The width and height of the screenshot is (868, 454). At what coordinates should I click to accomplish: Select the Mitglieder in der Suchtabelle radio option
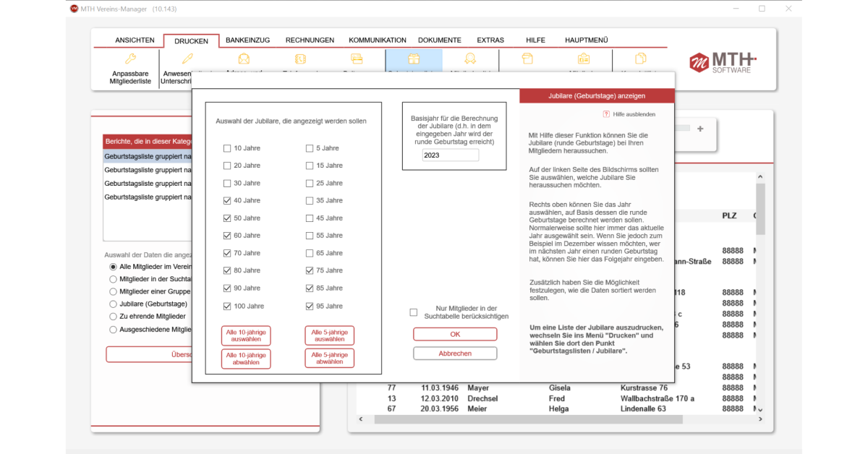click(113, 279)
